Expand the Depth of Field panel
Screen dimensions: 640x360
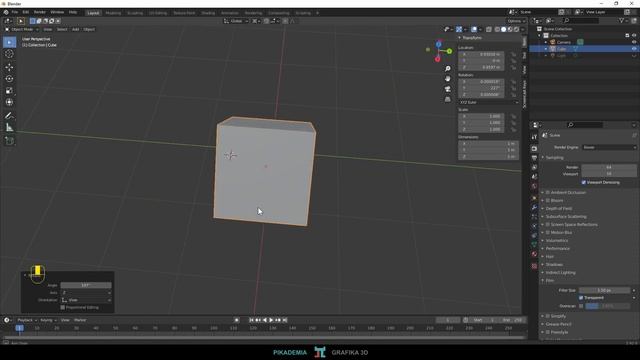(x=558, y=209)
